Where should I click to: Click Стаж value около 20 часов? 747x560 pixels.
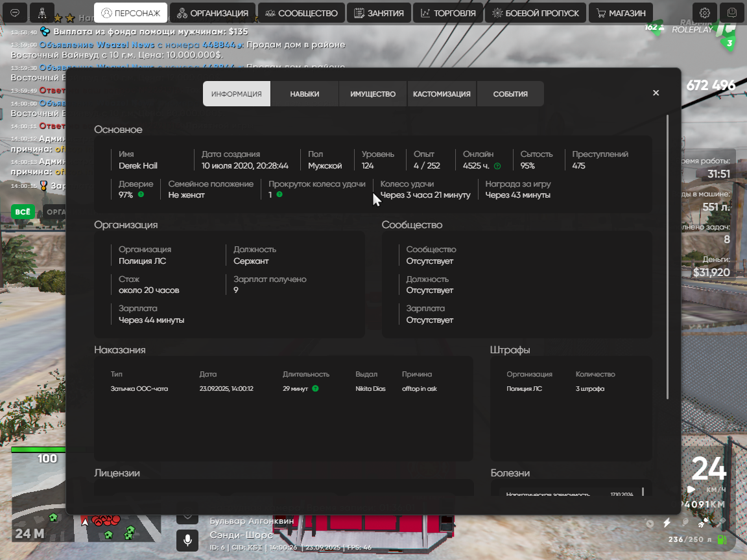[x=148, y=290]
